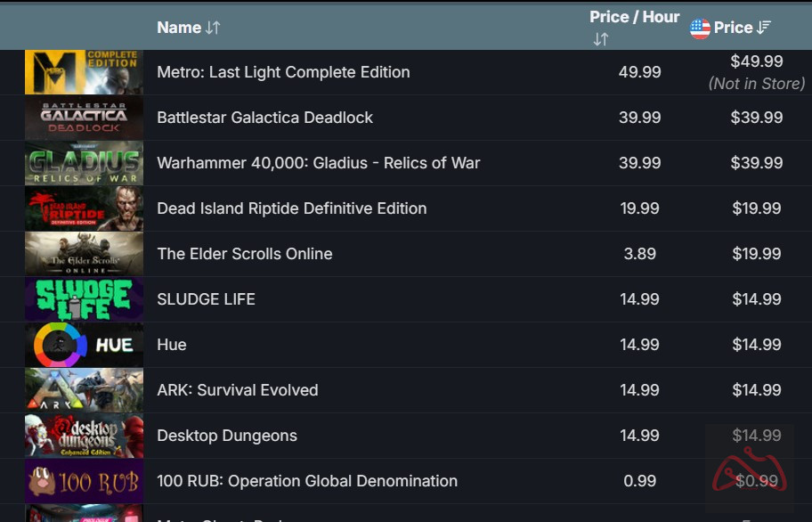Toggle the Price column sort order

pos(763,28)
